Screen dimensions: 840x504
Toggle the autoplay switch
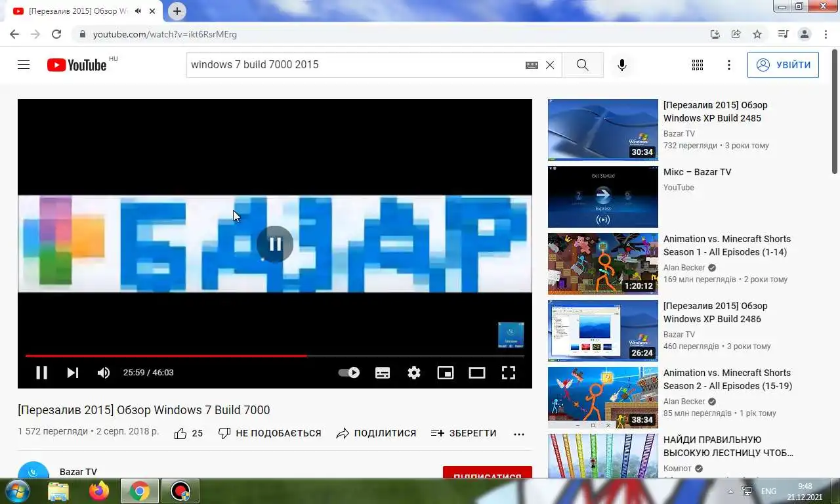click(349, 373)
